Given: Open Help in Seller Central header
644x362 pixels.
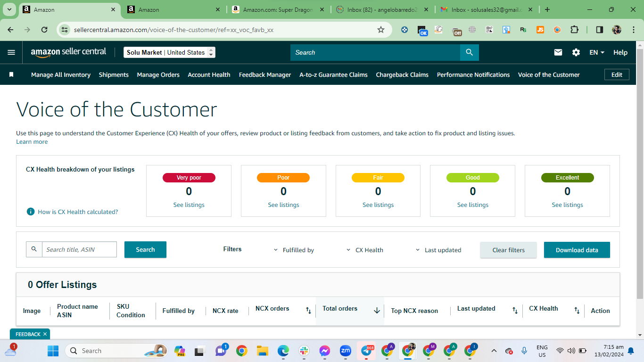Looking at the screenshot, I should point(620,52).
